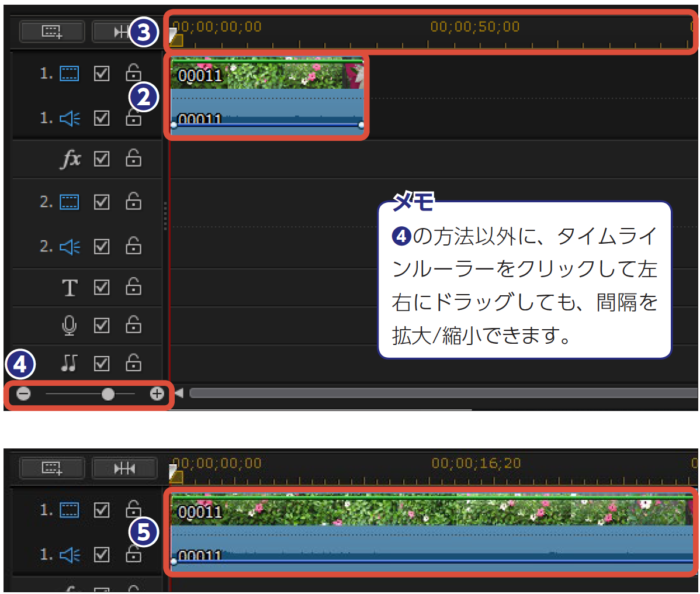Disable the fx effect track checkbox
The width and height of the screenshot is (700, 594).
point(102,158)
